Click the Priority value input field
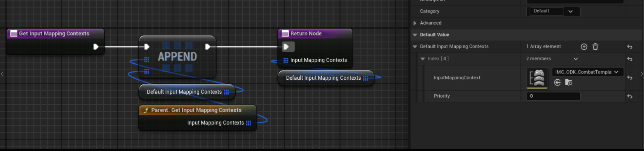This screenshot has width=644, height=151. click(x=553, y=96)
